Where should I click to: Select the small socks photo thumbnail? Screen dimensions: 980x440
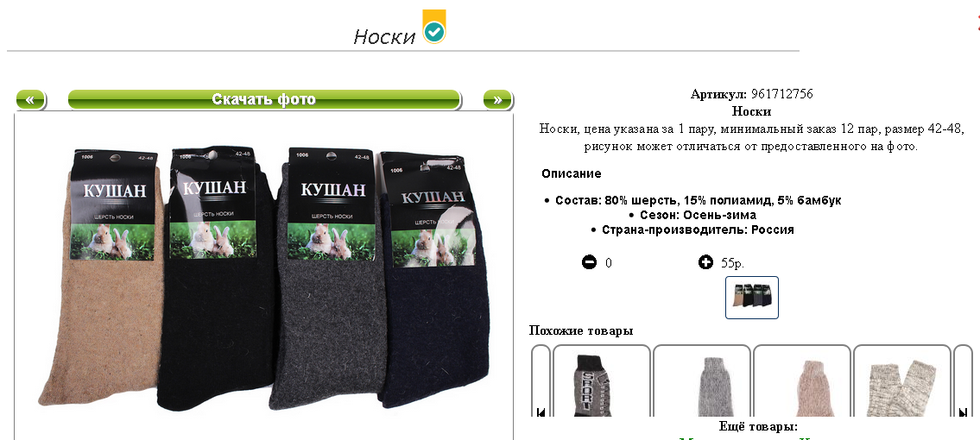tap(752, 298)
